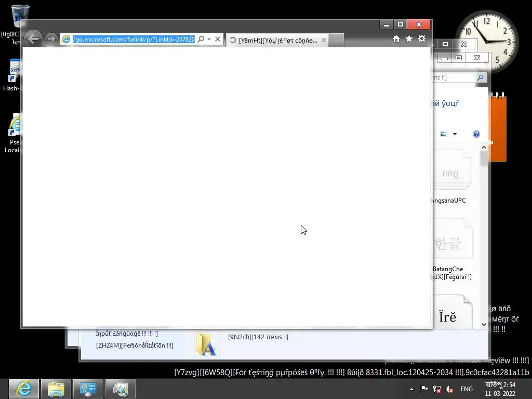This screenshot has width=532, height=399.
Task: Open Action Center flag icon
Action: (x=424, y=389)
